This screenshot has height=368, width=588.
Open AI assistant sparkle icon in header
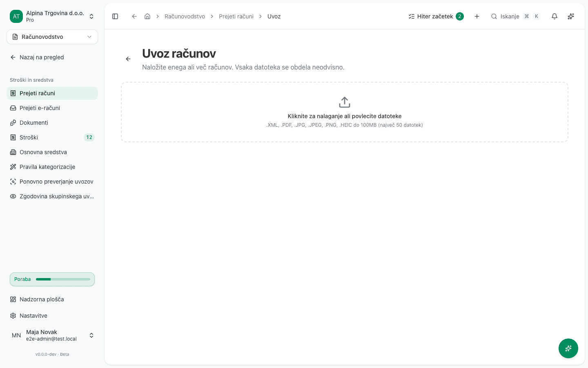[571, 16]
